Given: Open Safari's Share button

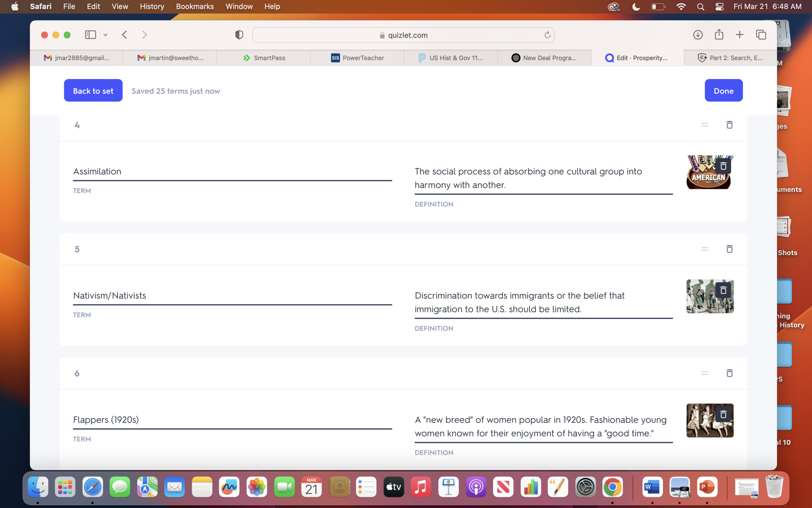Looking at the screenshot, I should (x=719, y=35).
